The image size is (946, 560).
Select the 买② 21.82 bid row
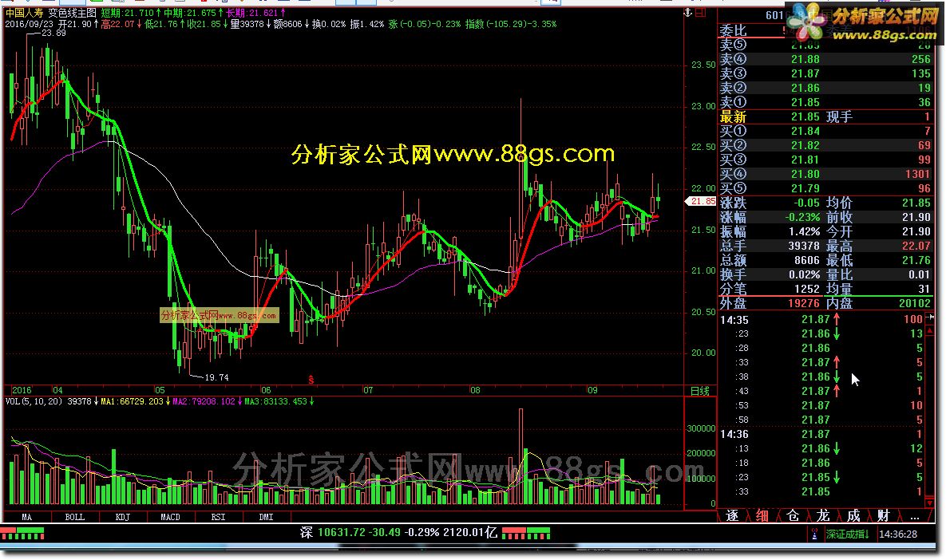point(826,145)
